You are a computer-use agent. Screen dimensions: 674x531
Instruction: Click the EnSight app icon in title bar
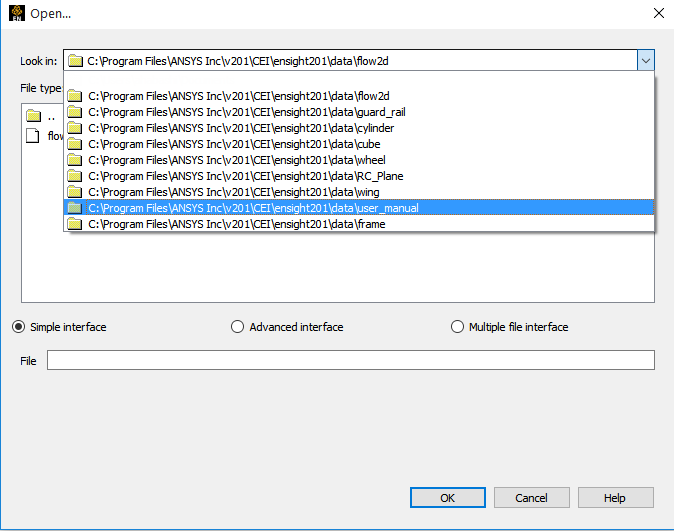17,13
